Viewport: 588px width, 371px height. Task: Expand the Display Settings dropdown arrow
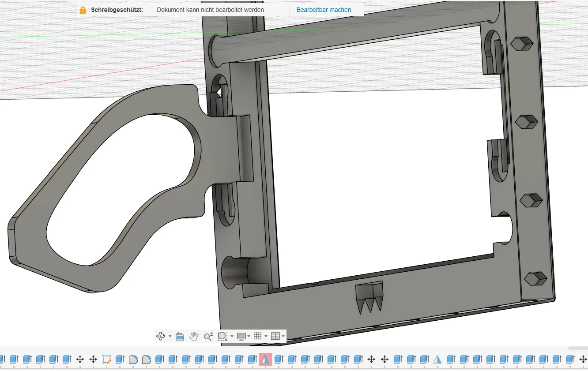[x=249, y=337]
